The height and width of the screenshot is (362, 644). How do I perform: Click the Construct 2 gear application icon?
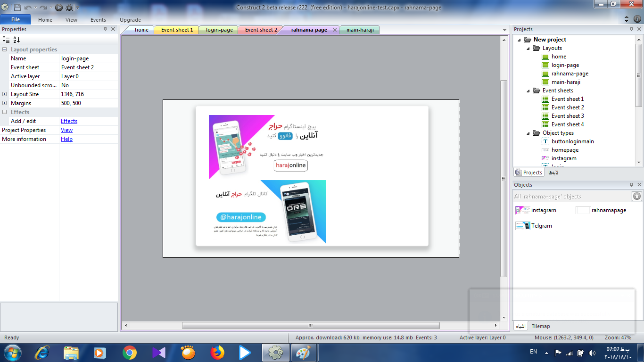click(x=5, y=7)
